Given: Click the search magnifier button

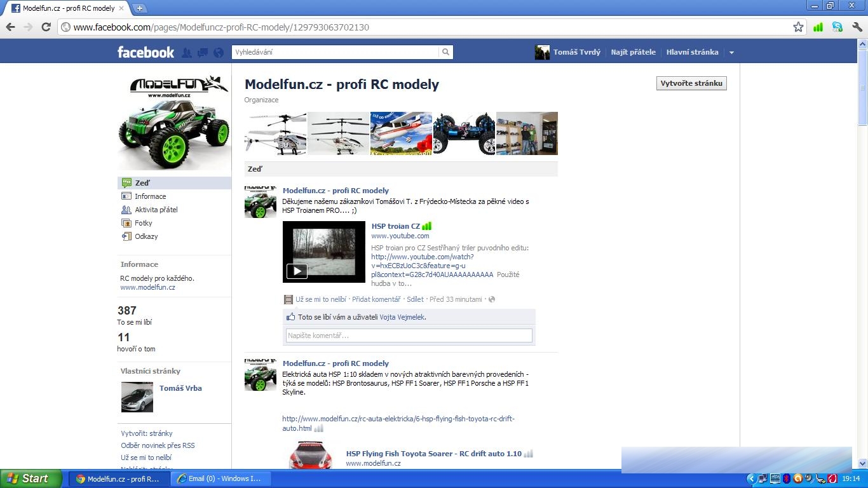Looking at the screenshot, I should click(x=446, y=52).
